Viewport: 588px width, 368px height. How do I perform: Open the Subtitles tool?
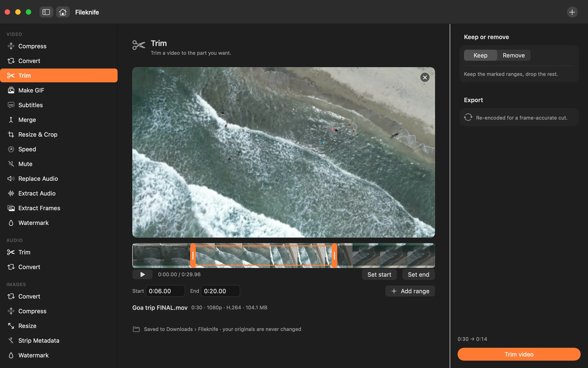pyautogui.click(x=59, y=105)
